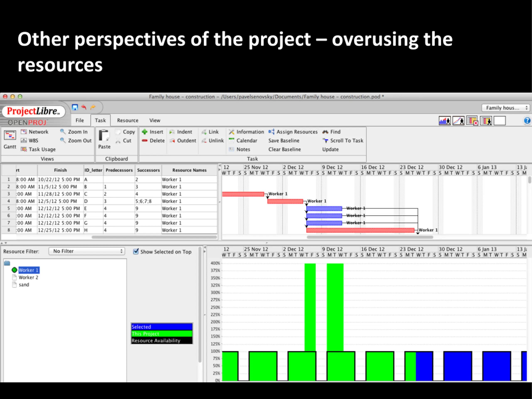
Task: Click Assign Resources
Action: [293, 132]
